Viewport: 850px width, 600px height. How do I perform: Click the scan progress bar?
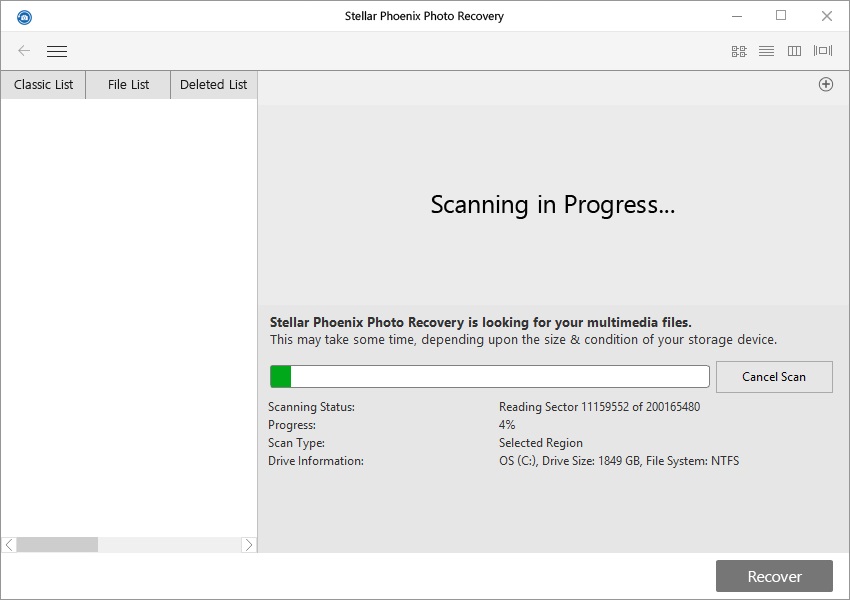pyautogui.click(x=490, y=376)
